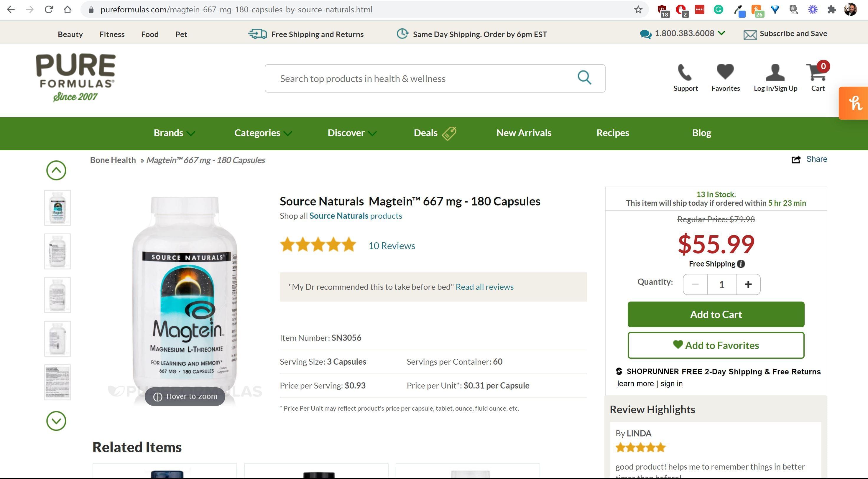The width and height of the screenshot is (868, 479).
Task: Click the Add to Cart button
Action: [716, 314]
